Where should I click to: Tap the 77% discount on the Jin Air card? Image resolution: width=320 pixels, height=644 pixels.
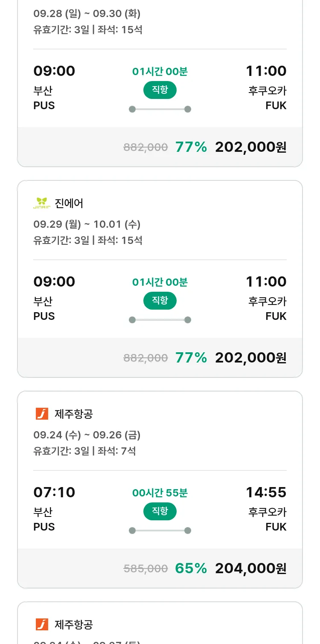(x=191, y=357)
